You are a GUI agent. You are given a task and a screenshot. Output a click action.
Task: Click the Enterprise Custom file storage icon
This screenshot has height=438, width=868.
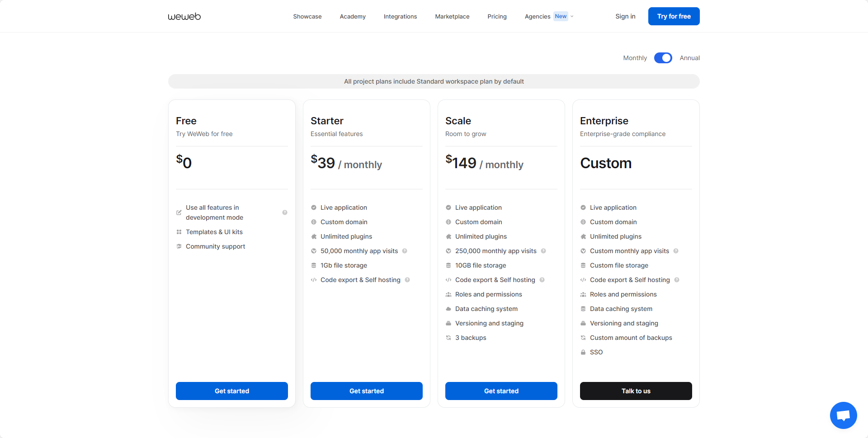[x=583, y=265]
